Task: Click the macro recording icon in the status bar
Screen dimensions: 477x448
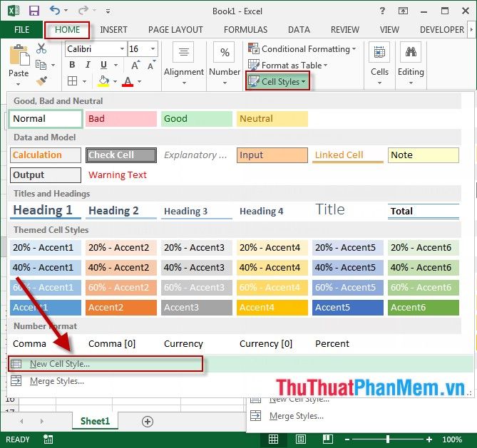Action: (48, 439)
